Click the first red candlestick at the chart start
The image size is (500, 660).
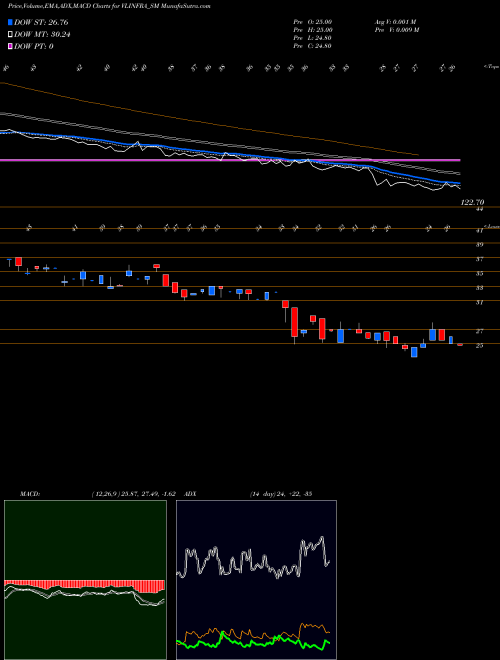coord(19,261)
